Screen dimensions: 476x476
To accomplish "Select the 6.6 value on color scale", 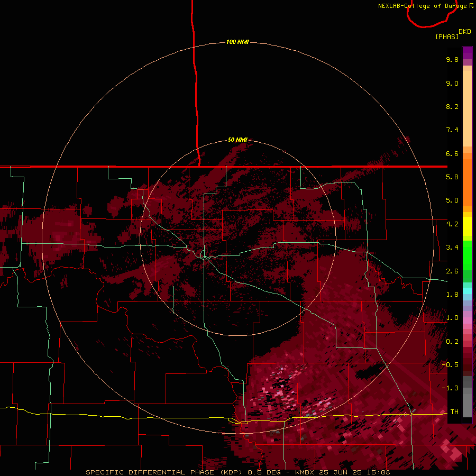I will coord(452,153).
